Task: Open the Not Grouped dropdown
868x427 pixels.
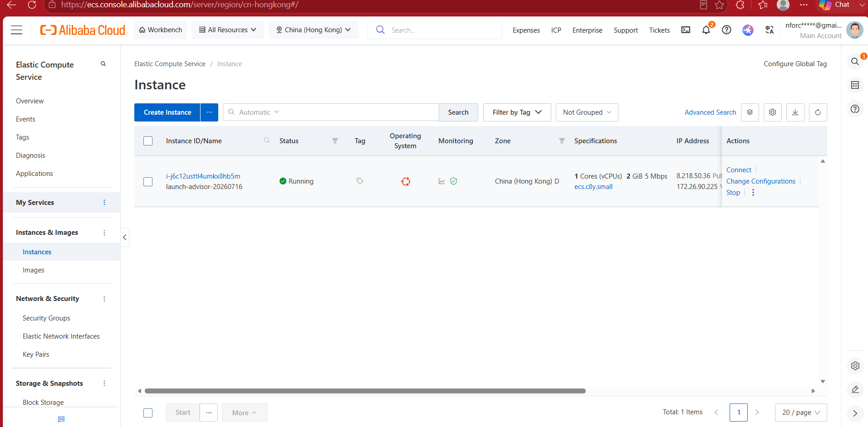Action: coord(587,112)
